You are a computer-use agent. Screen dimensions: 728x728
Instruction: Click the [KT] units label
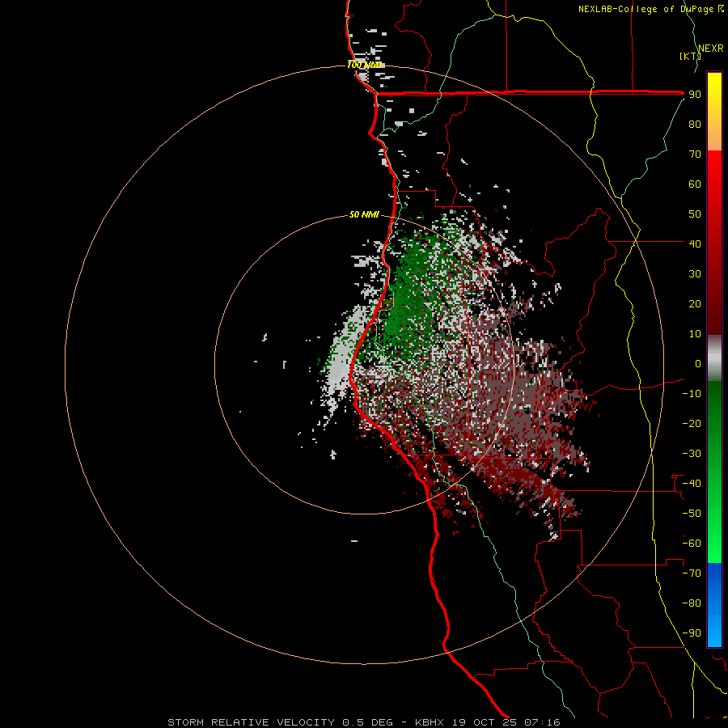tap(690, 56)
